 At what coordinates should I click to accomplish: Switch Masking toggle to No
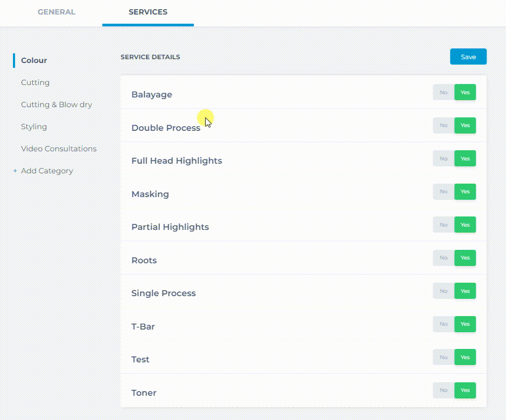(444, 192)
